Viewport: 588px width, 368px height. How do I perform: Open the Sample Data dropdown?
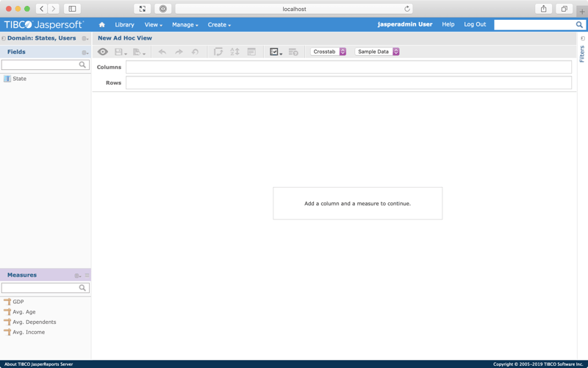tap(377, 52)
